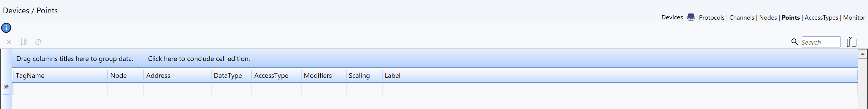Click here to conclude cell edition

click(x=199, y=59)
